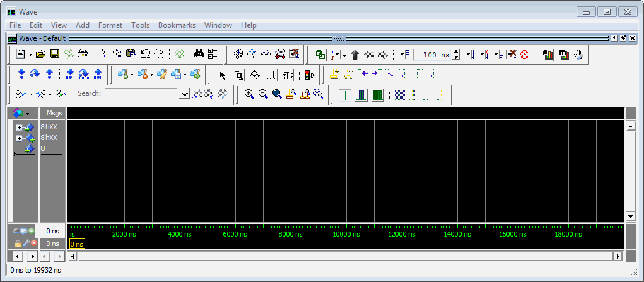Increase run length with the up stepper
The height and width of the screenshot is (282, 644).
tap(455, 52)
